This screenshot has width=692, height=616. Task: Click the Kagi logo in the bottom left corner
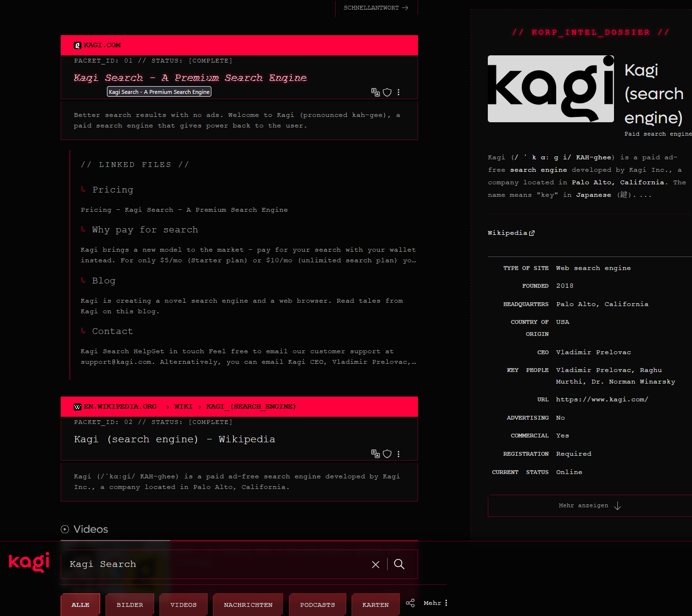pos(28,563)
